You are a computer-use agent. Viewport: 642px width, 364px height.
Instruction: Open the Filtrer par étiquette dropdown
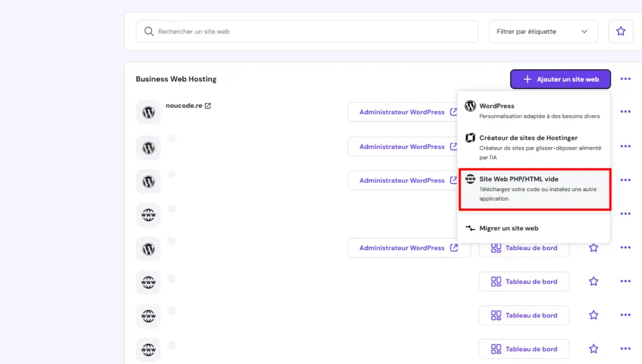[x=543, y=31]
